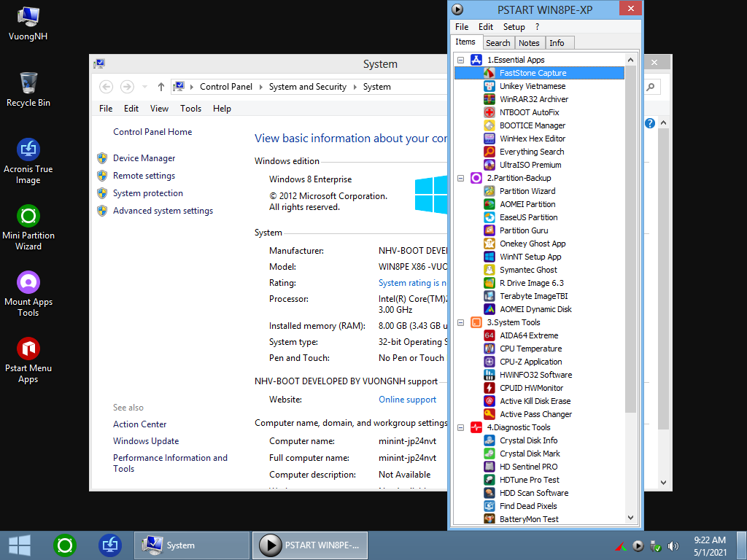This screenshot has width=747, height=560.
Task: Open Windows Update link
Action: [x=146, y=441]
